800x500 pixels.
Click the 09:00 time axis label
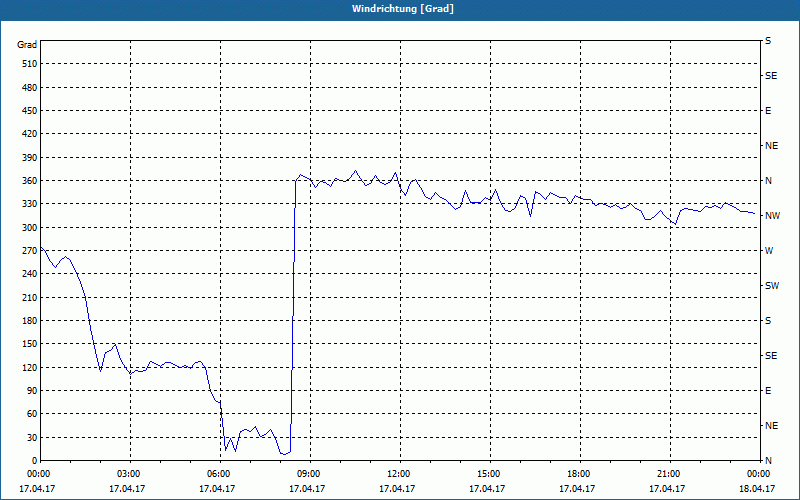[x=311, y=473]
